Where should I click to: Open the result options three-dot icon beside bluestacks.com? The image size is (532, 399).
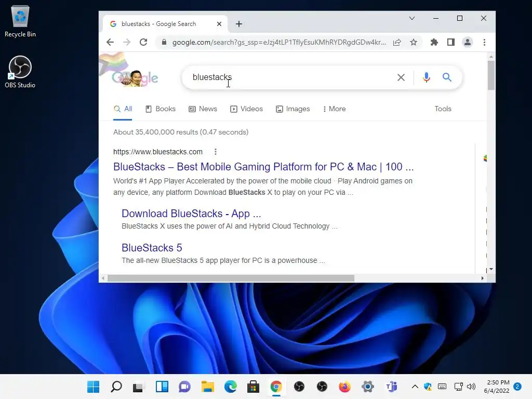(216, 152)
